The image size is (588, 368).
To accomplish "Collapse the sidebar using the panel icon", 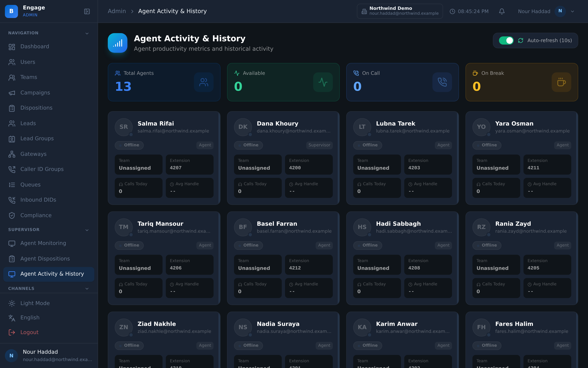I will 87,11.
